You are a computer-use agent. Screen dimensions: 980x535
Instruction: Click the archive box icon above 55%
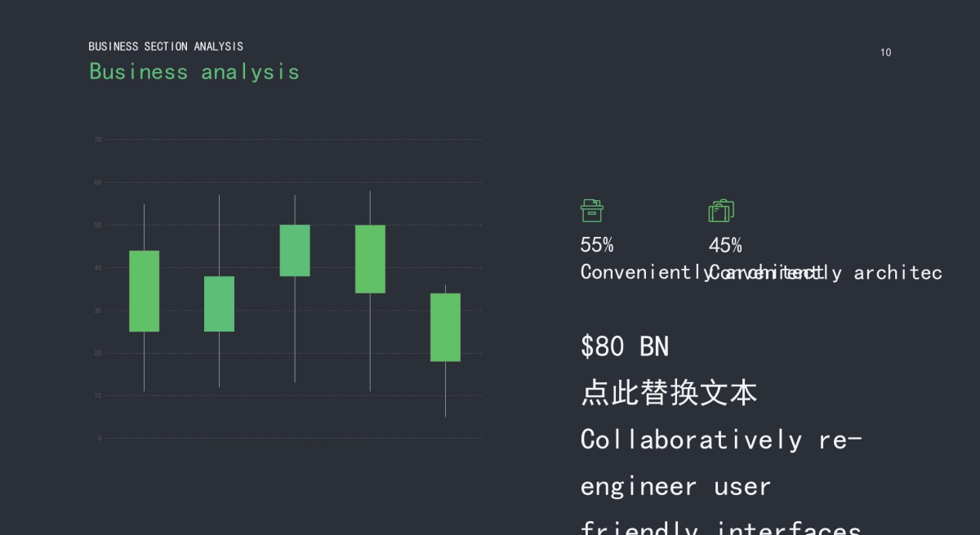click(592, 211)
